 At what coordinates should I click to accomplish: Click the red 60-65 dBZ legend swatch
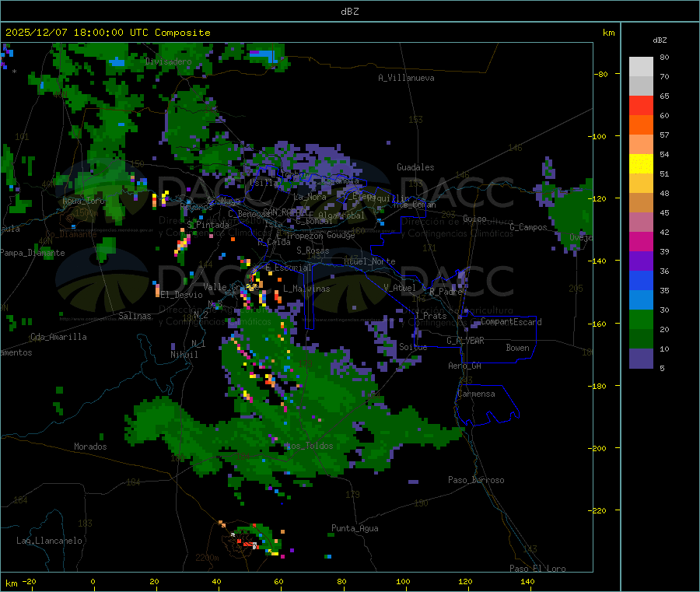pos(641,105)
